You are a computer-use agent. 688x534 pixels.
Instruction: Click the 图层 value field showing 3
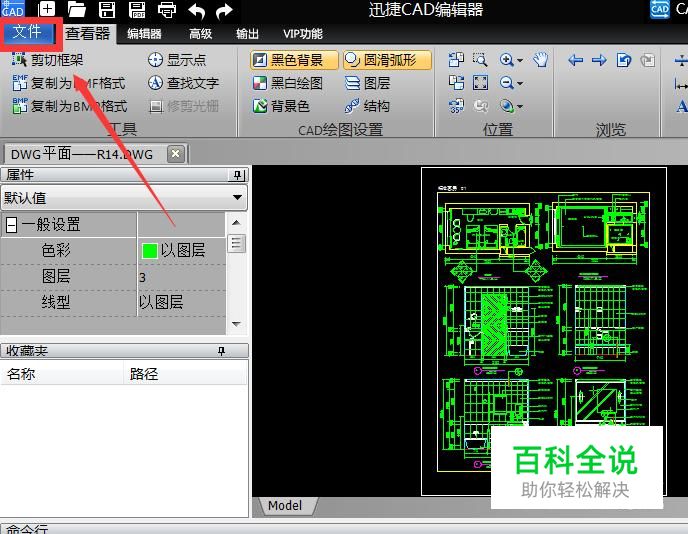(x=182, y=277)
